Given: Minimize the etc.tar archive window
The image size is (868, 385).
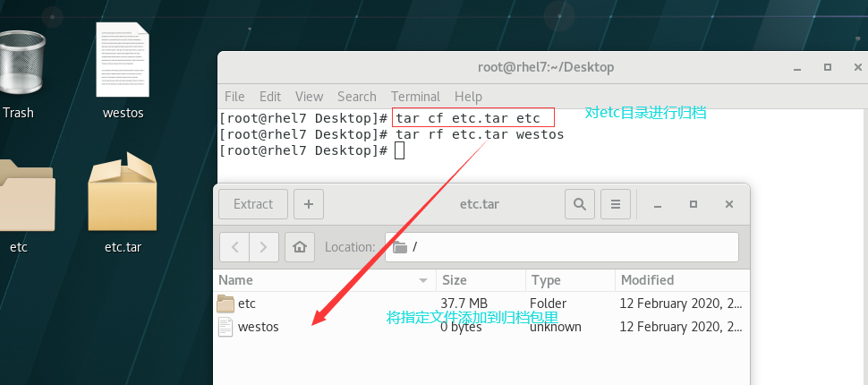Looking at the screenshot, I should pos(658,204).
